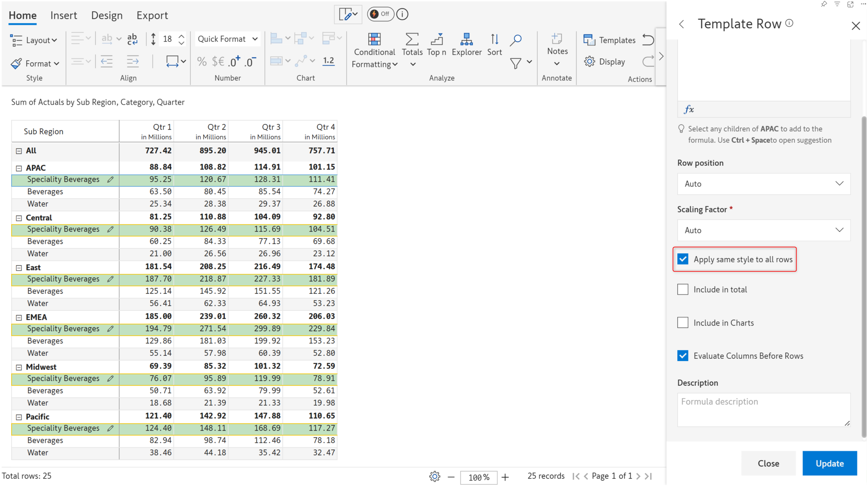This screenshot has height=486, width=868.
Task: Uncheck Apply same style to all rows
Action: (x=683, y=259)
